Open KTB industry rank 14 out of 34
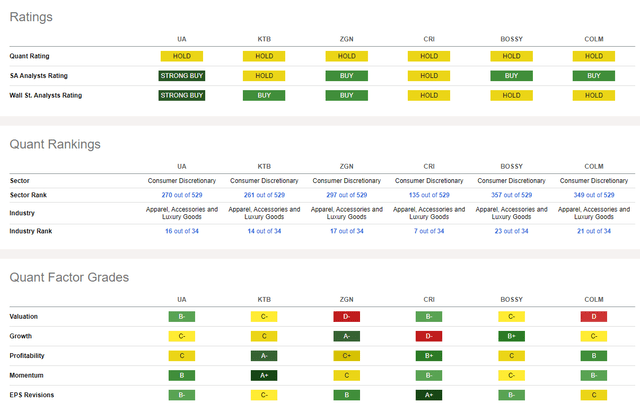The image size is (640, 411). click(264, 231)
